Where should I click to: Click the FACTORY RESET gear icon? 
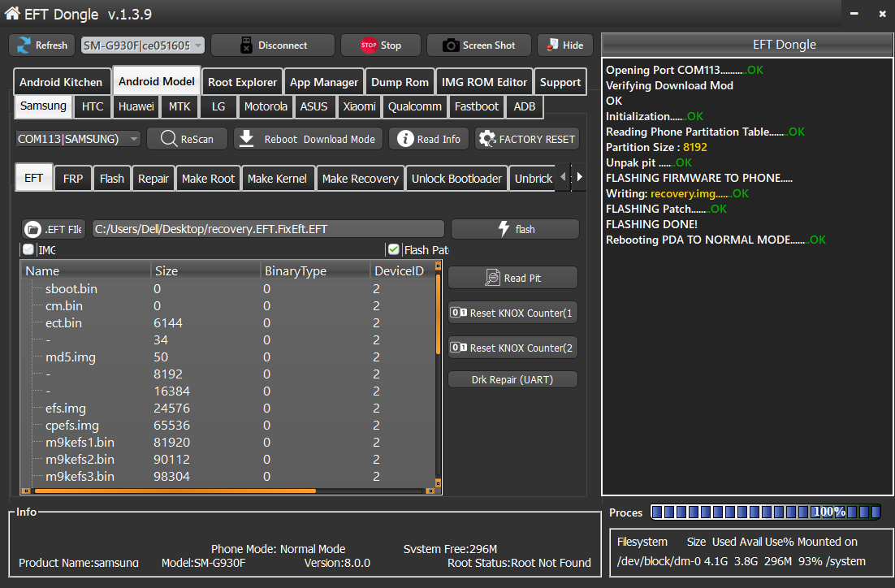pos(486,139)
